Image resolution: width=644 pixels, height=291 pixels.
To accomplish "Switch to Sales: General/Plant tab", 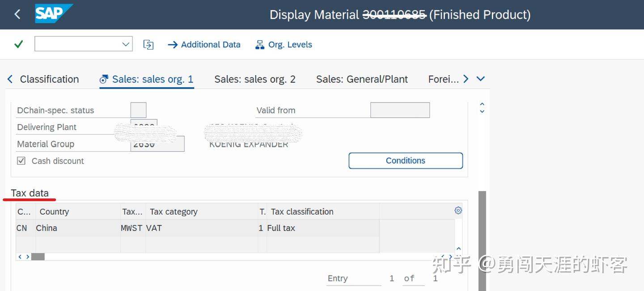I will 362,79.
